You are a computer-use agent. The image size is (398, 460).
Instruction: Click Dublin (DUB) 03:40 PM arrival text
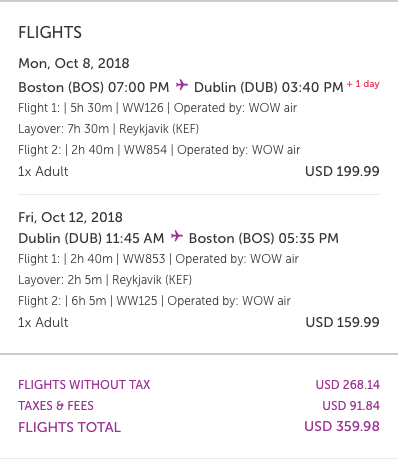(x=269, y=87)
